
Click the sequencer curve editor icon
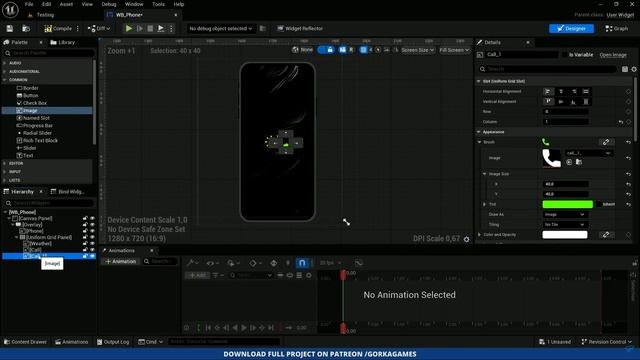pos(358,263)
